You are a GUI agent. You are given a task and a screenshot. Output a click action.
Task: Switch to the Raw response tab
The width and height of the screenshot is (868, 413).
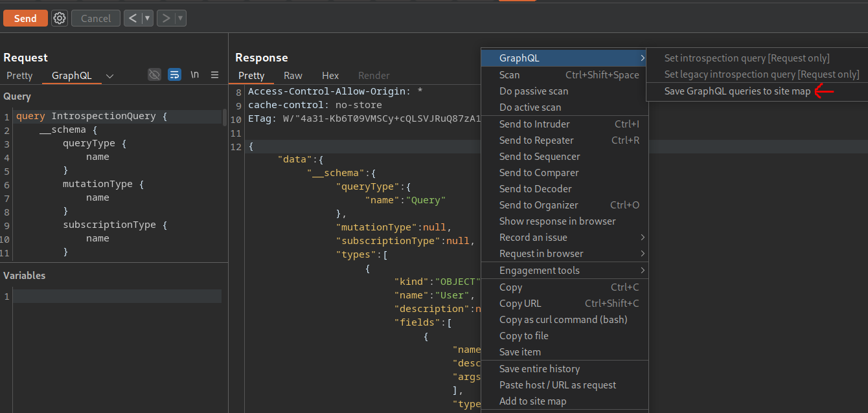click(x=293, y=75)
